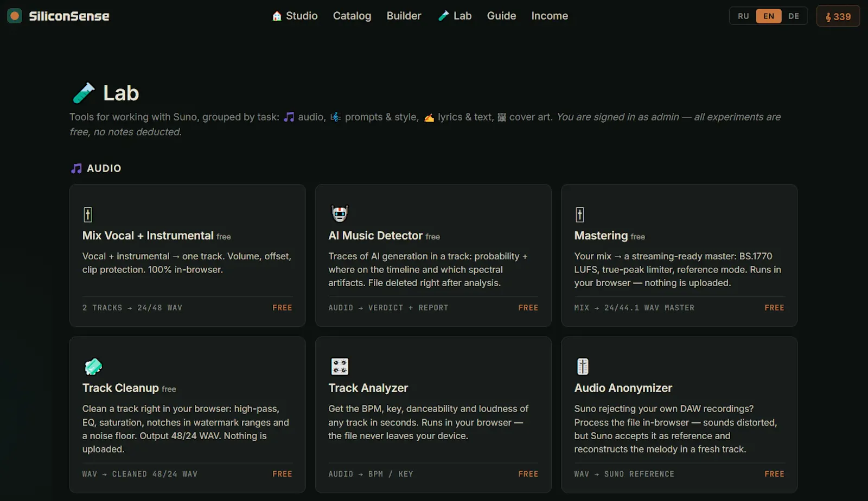The height and width of the screenshot is (501, 868).
Task: Select the Lab menu item
Action: 455,16
